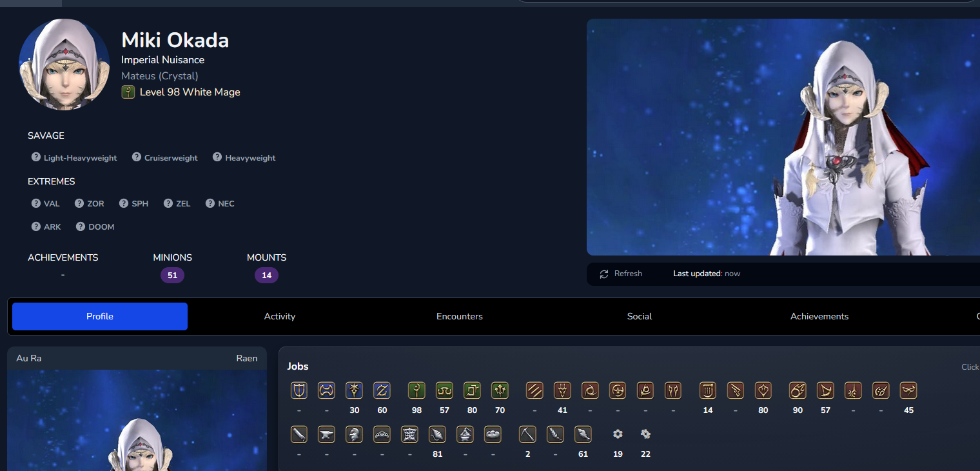Click the Alchemist job icon
The image size is (980, 471).
tap(465, 434)
